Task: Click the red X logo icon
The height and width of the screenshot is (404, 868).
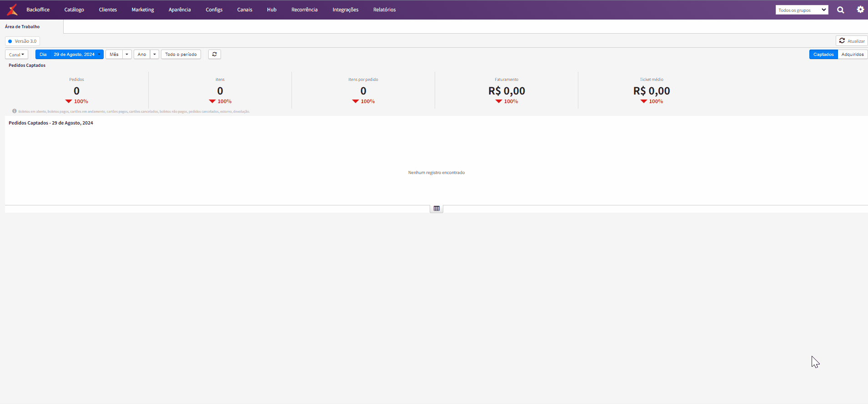Action: click(x=12, y=10)
